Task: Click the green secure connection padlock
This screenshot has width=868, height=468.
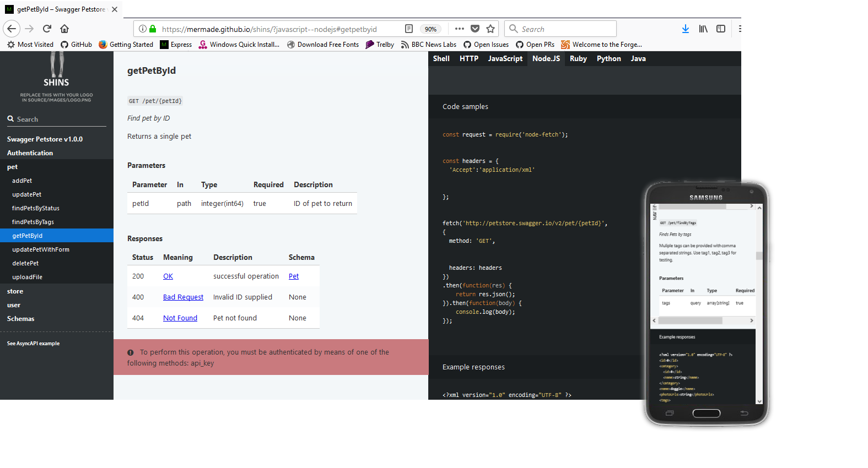Action: click(153, 29)
